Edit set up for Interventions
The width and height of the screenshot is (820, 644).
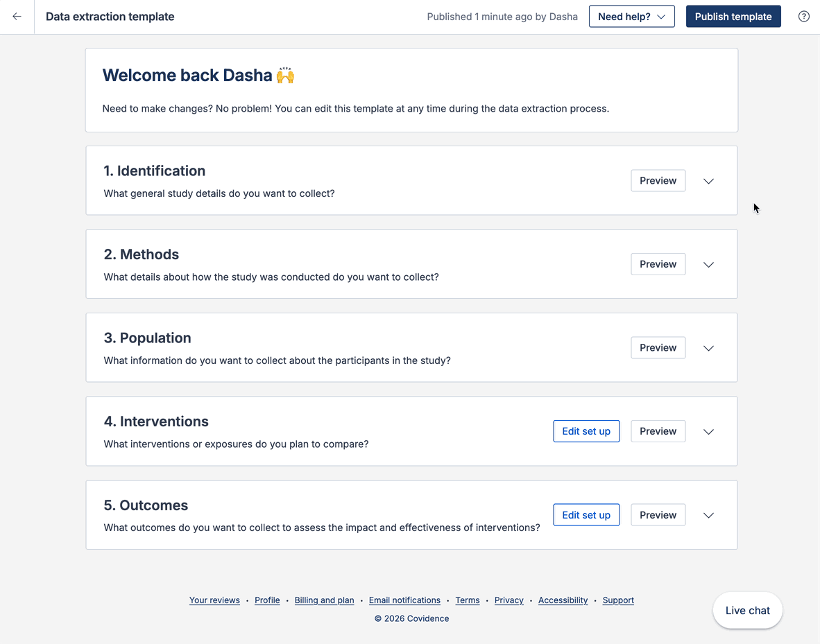click(x=586, y=430)
